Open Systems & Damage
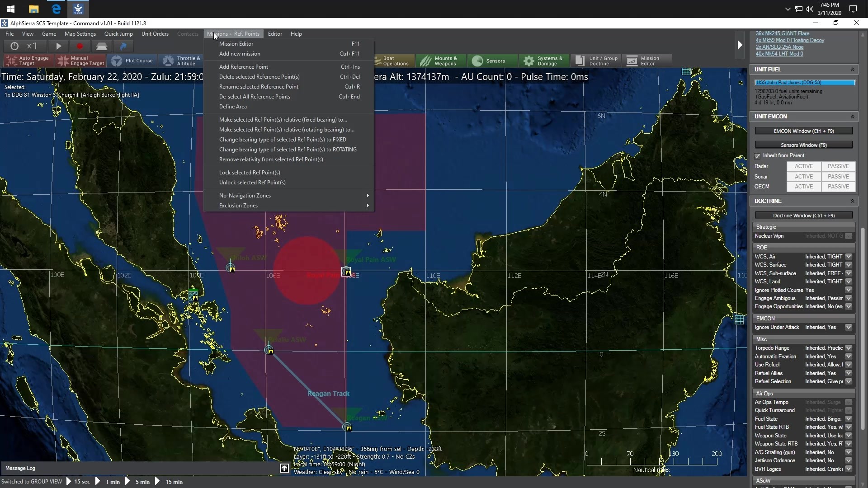 click(544, 61)
